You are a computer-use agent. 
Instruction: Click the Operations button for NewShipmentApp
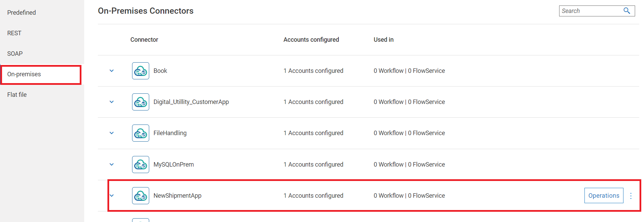point(604,195)
